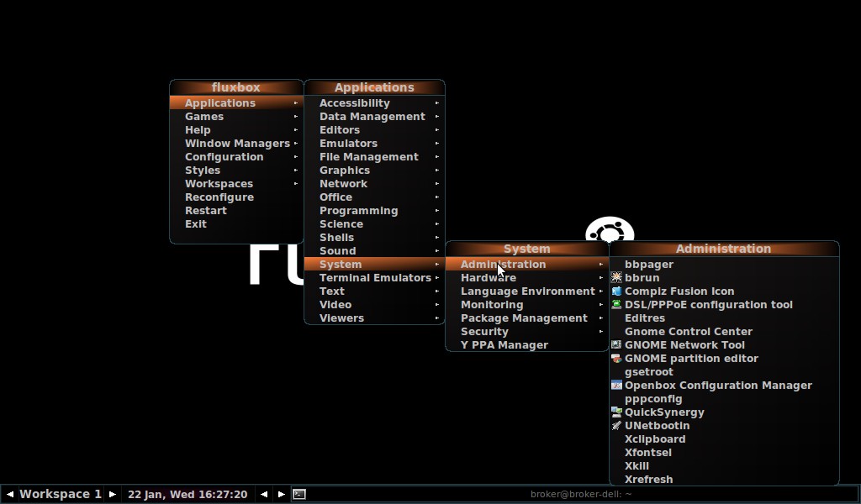
Task: Launch Editres from Administration menu
Action: tap(724, 318)
